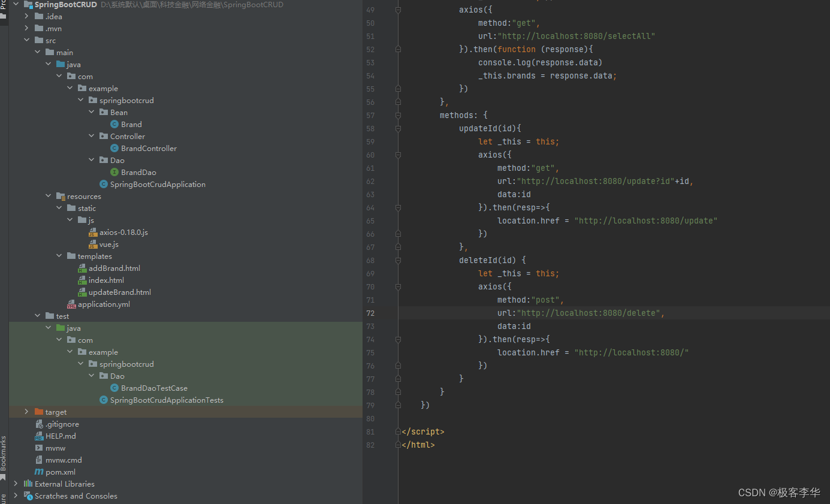The width and height of the screenshot is (830, 504).
Task: Select the BrandDao class icon
Action: tap(115, 172)
